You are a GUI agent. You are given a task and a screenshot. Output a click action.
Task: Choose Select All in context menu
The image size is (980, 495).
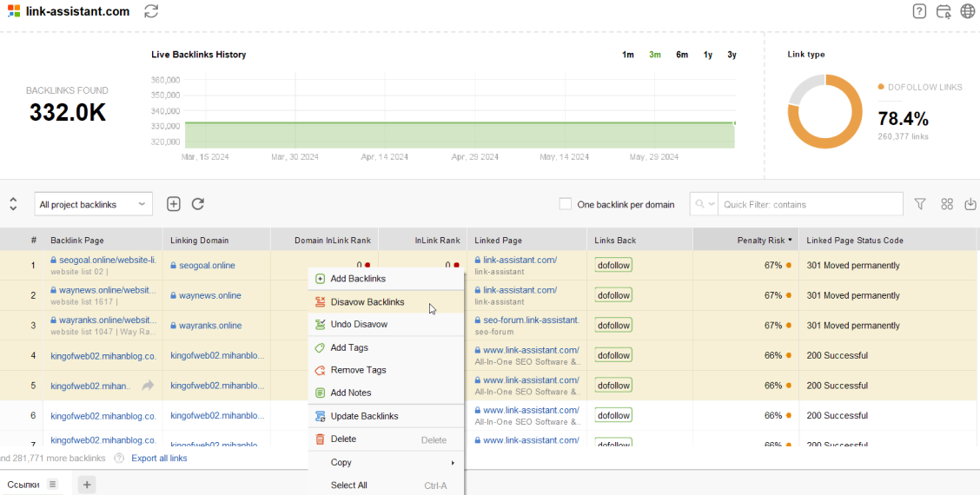[387, 485]
